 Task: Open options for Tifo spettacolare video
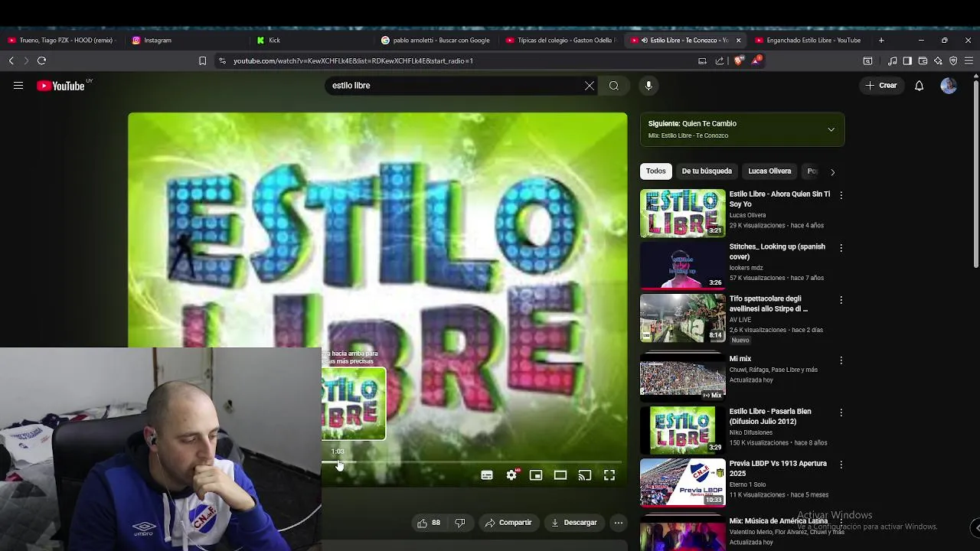coord(841,300)
